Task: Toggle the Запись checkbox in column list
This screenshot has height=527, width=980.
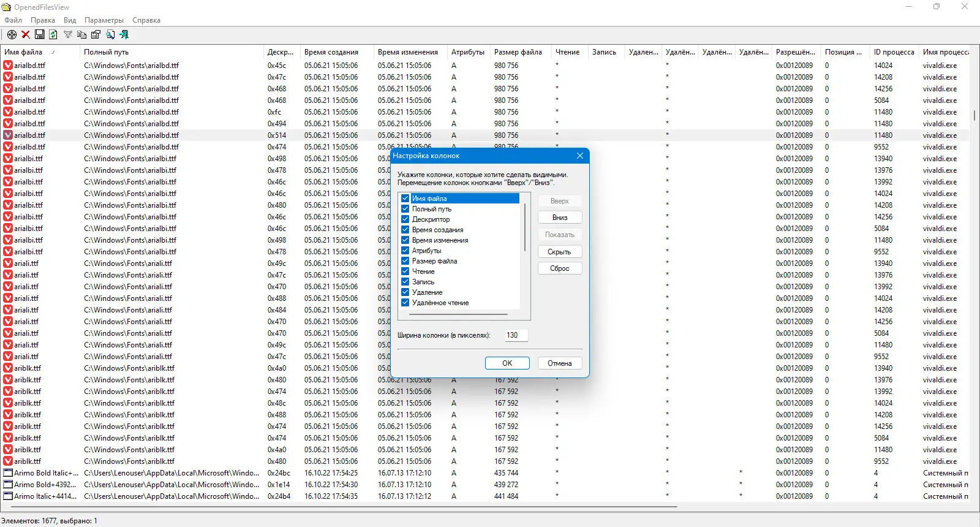Action: pos(405,282)
